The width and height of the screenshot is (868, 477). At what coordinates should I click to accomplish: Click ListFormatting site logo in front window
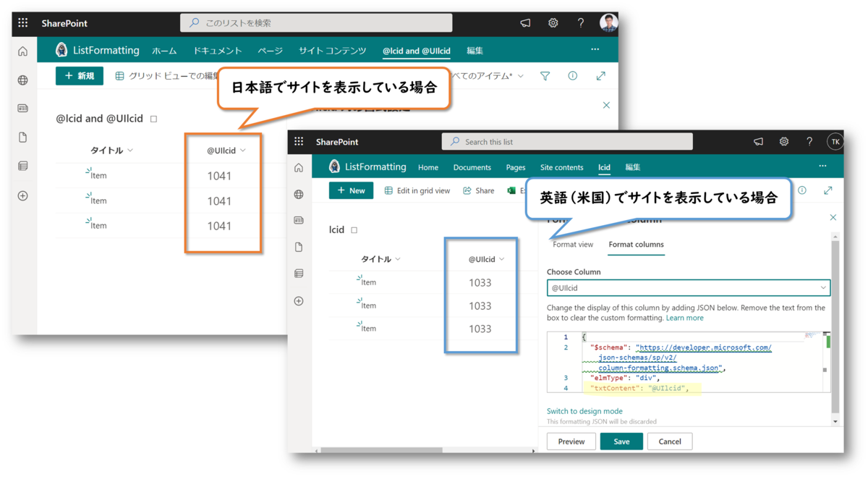(x=334, y=166)
